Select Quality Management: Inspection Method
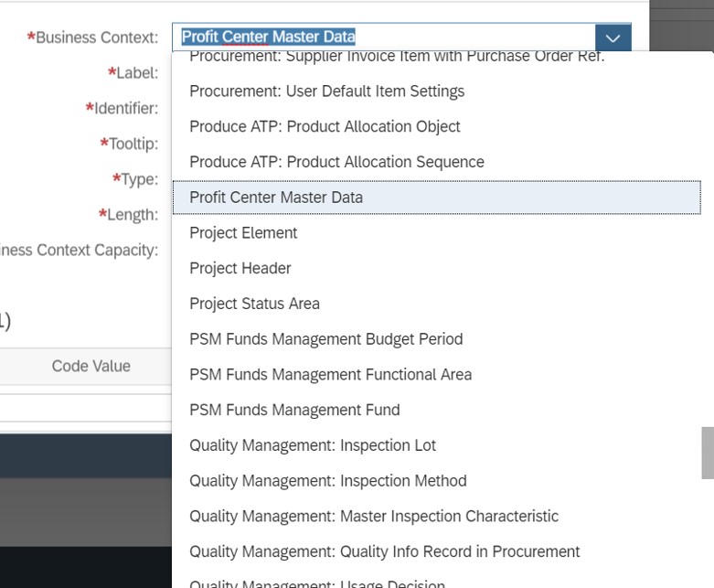Image resolution: width=714 pixels, height=588 pixels. click(x=327, y=481)
